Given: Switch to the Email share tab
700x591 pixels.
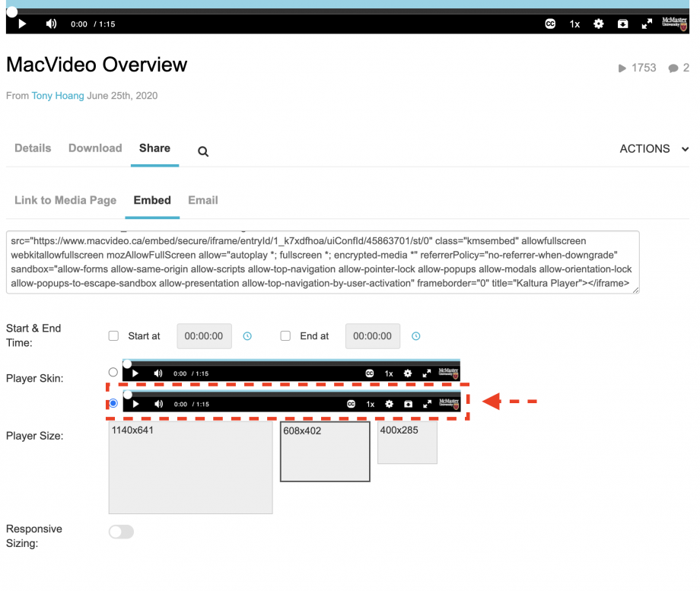Looking at the screenshot, I should [203, 200].
